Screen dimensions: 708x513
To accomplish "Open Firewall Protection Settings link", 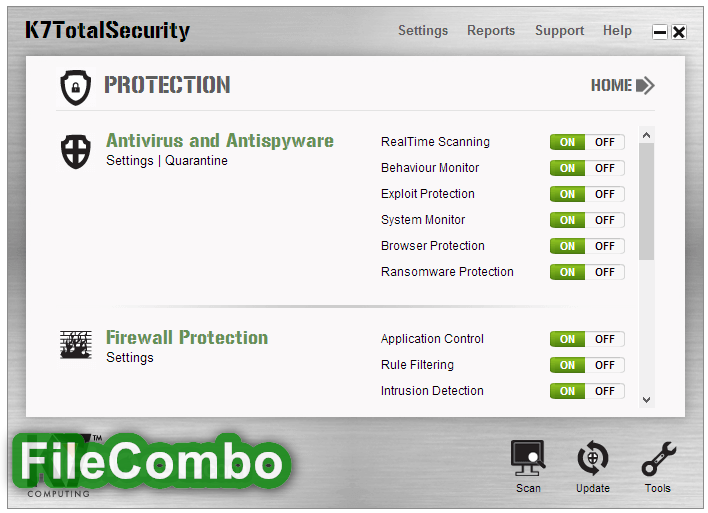I will [x=130, y=357].
